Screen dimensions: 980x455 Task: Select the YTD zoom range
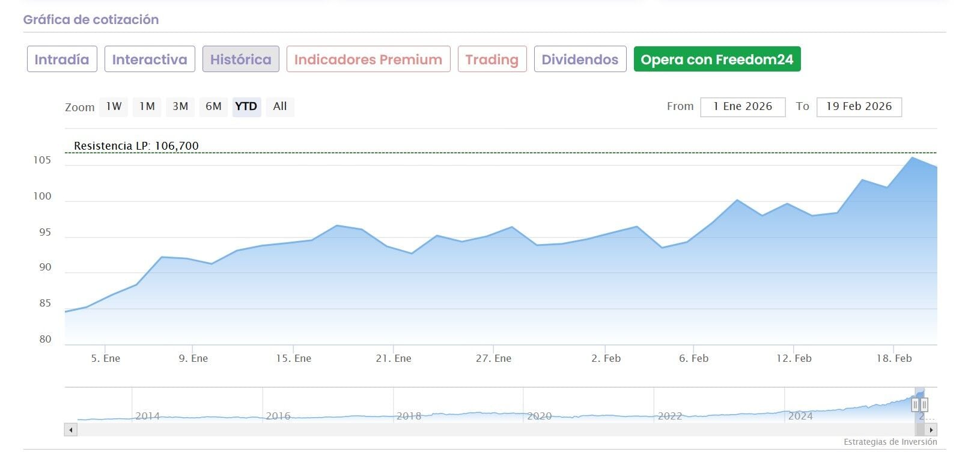point(246,106)
